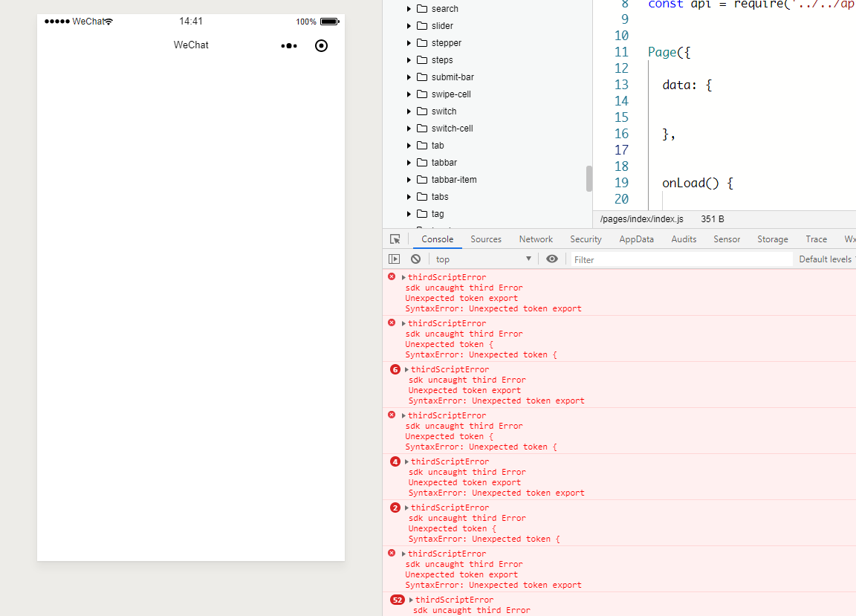Click line number 16 in code editor
The width and height of the screenshot is (856, 616).
(621, 134)
